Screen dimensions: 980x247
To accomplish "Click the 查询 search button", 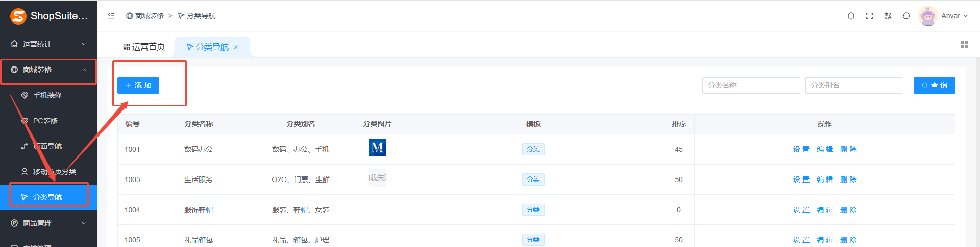I will tap(934, 85).
